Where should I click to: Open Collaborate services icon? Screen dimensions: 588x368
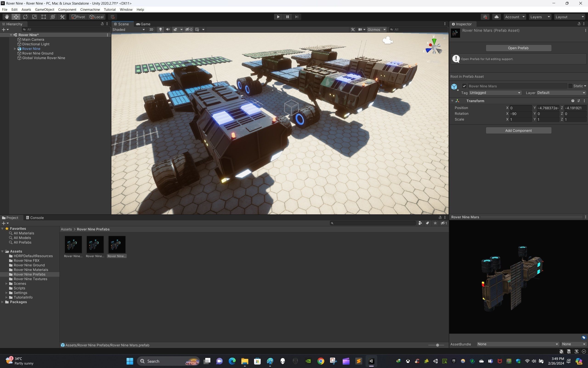pos(485,17)
